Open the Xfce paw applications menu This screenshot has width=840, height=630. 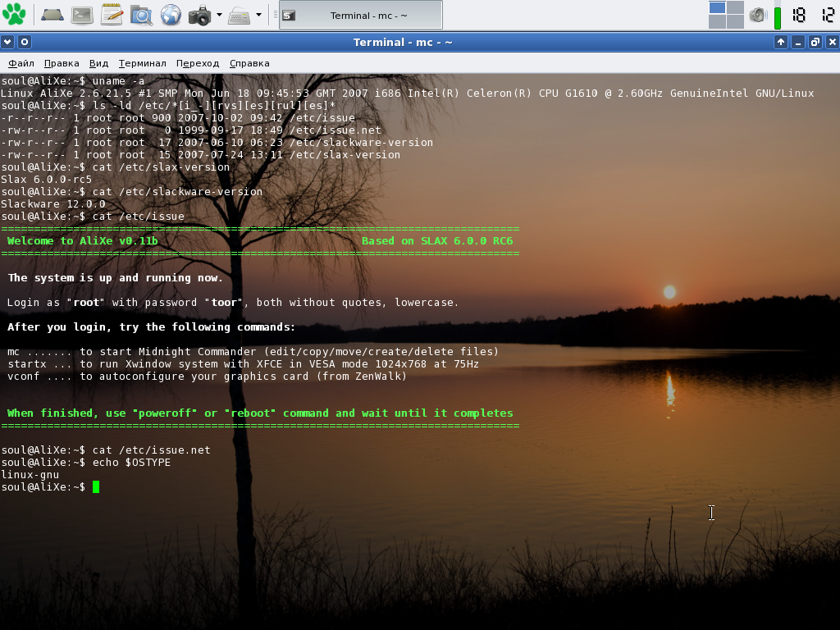(x=15, y=15)
